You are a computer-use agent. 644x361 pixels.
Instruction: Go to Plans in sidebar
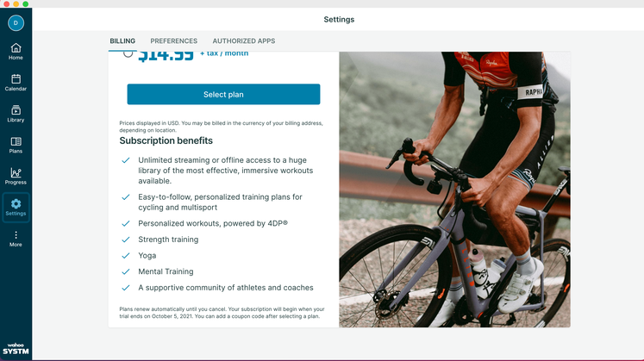pyautogui.click(x=16, y=146)
